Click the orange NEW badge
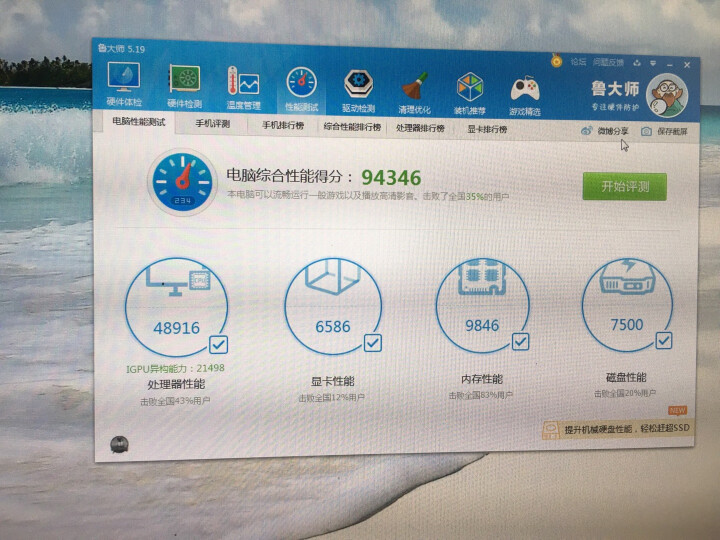 point(677,410)
